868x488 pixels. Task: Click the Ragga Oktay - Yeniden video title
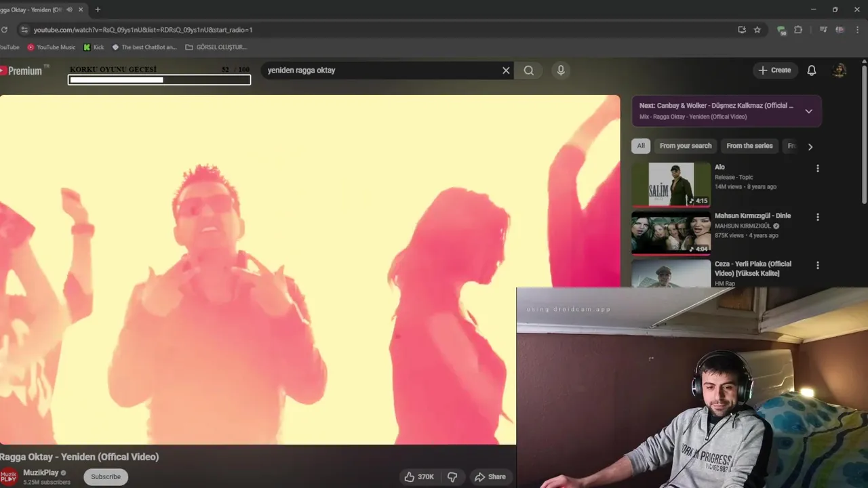(x=79, y=457)
